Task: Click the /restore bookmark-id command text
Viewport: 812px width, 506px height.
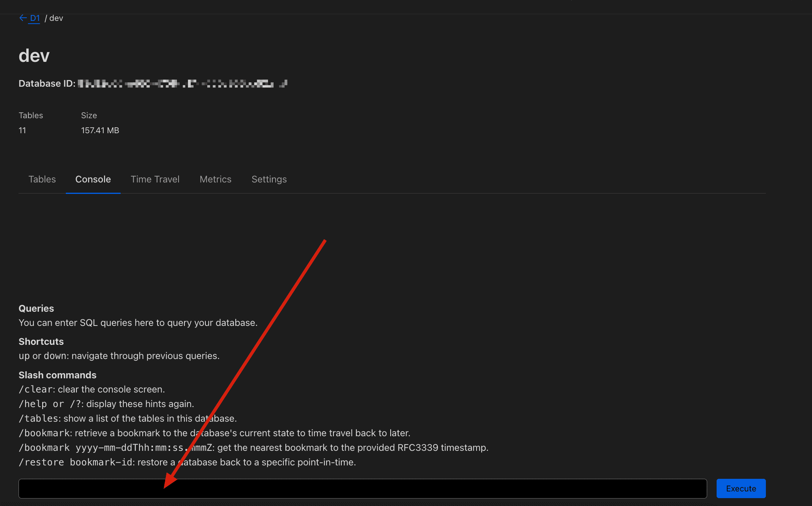Action: point(75,462)
